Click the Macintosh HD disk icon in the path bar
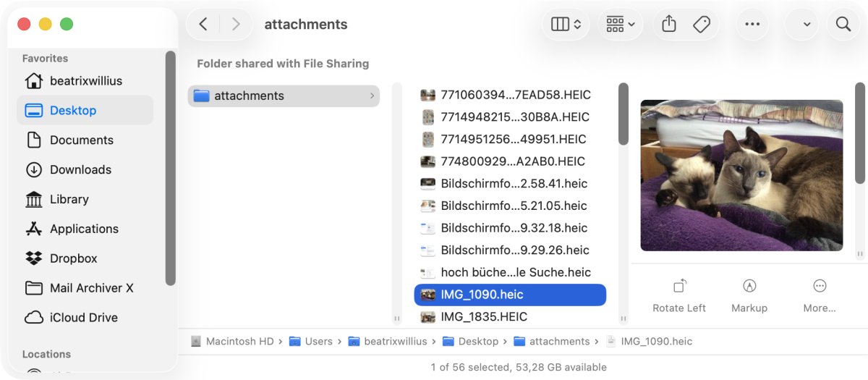 point(196,341)
